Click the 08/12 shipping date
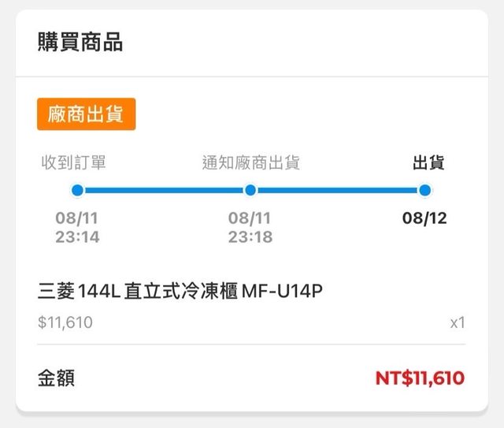Image resolution: width=504 pixels, height=428 pixels. [424, 218]
